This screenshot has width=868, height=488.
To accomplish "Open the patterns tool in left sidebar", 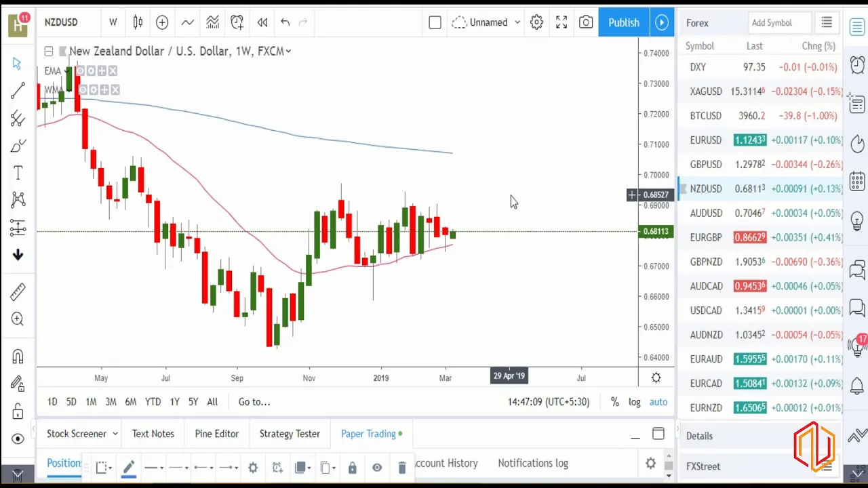I will click(18, 200).
